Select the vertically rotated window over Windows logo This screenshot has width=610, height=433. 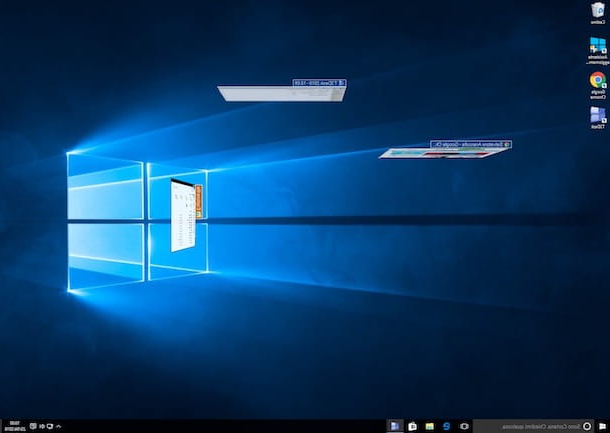coord(183,216)
